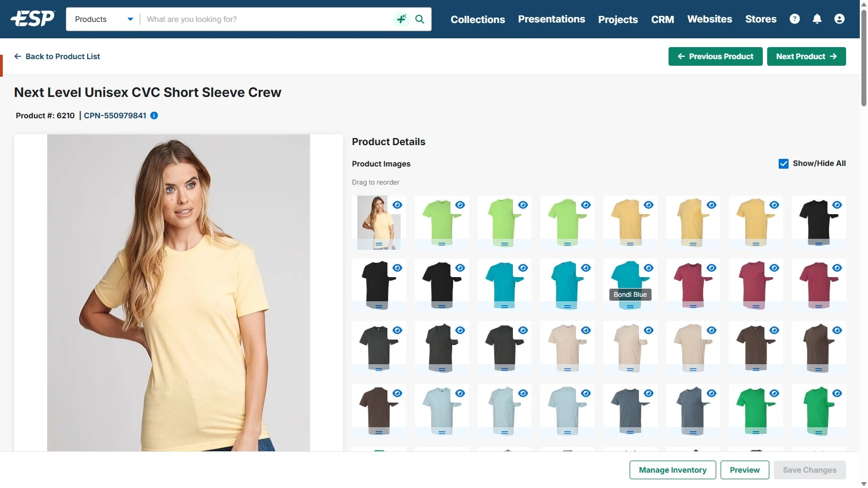Open the user account icon
This screenshot has width=868, height=488.
click(x=839, y=19)
